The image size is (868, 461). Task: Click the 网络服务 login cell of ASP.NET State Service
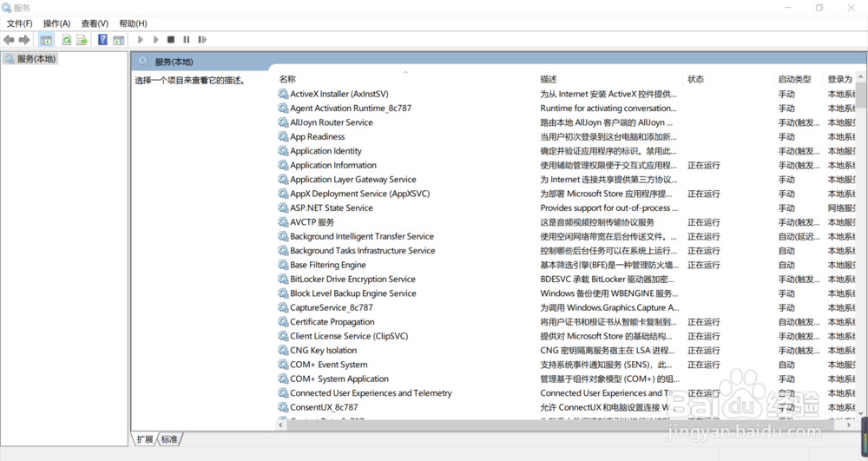click(x=841, y=208)
